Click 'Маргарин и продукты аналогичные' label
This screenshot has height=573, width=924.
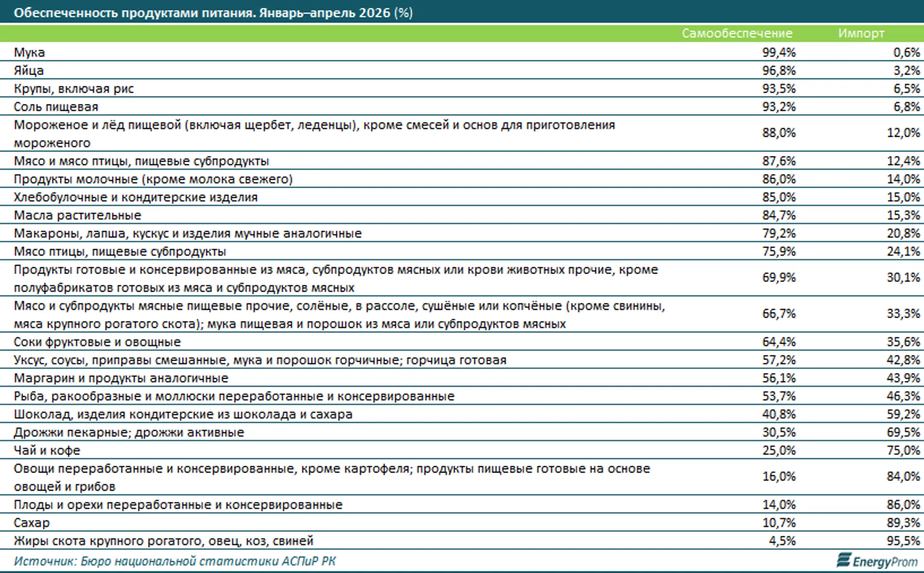pyautogui.click(x=121, y=378)
